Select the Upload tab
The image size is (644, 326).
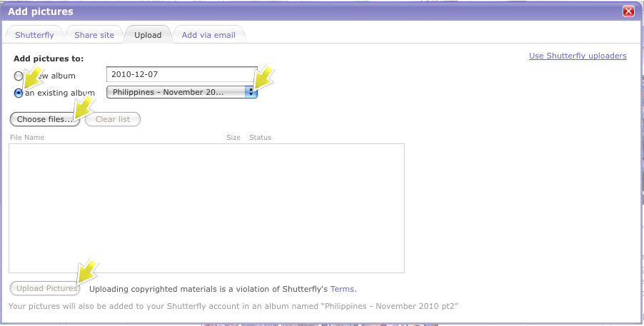148,35
